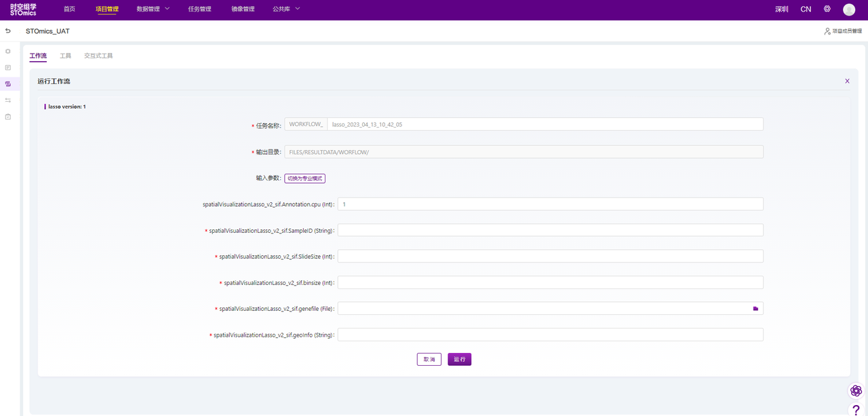Click the 取消 button
The height and width of the screenshot is (416, 868).
tap(429, 360)
